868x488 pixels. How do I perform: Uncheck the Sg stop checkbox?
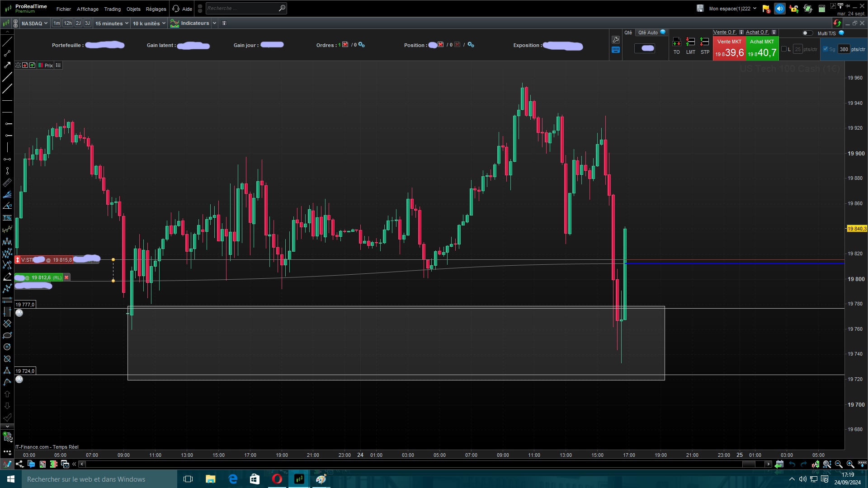tap(826, 49)
